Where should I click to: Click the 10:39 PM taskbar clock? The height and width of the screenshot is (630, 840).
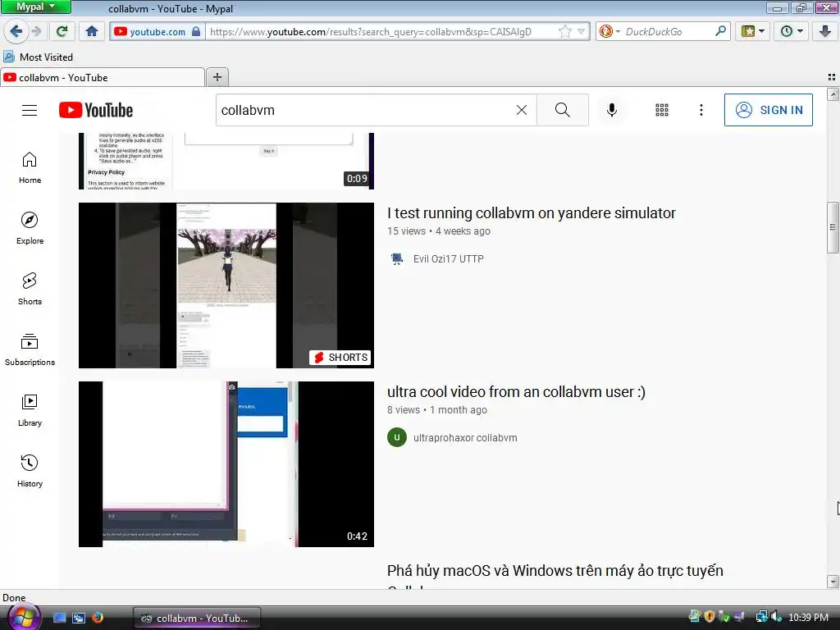coord(808,617)
